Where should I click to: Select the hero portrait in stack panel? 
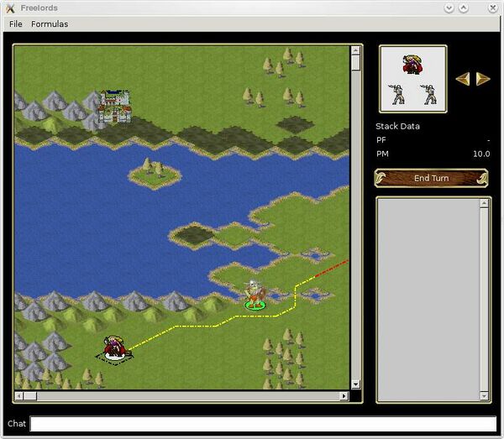point(412,65)
